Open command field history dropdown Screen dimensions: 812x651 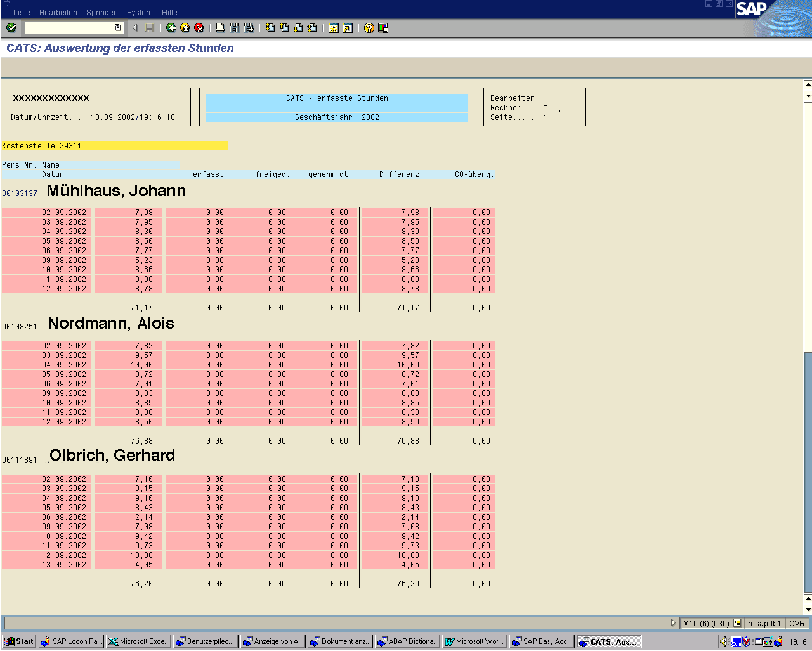point(118,28)
